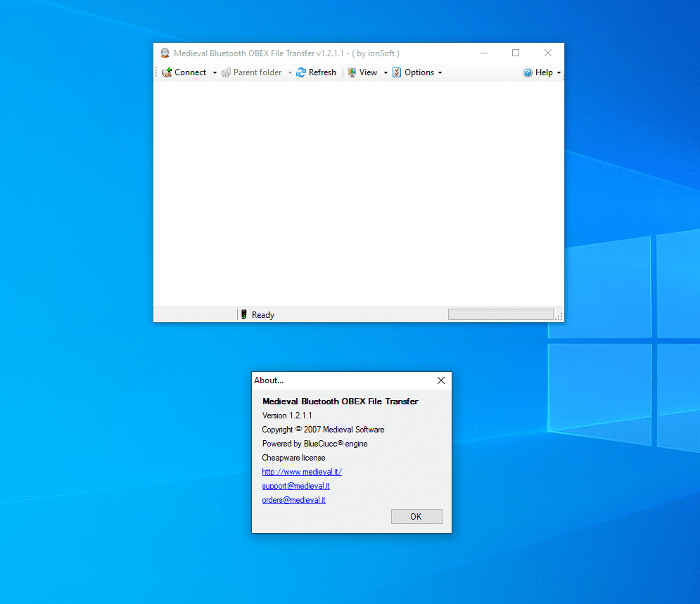Click the Options checklist icon

[x=397, y=72]
